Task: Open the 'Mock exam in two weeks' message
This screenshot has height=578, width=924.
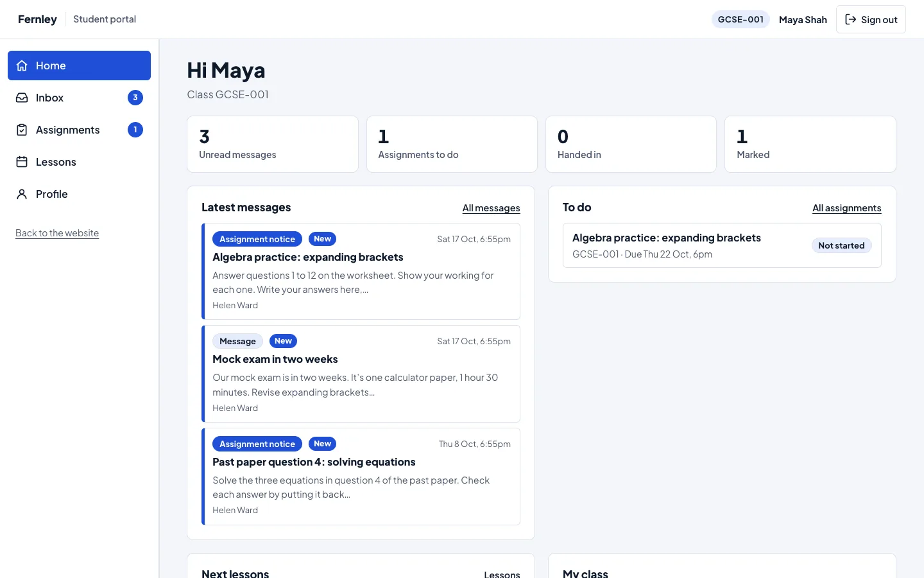Action: 361,374
